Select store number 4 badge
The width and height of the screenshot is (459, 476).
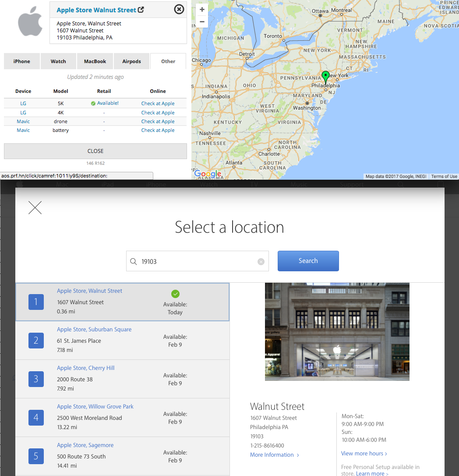36,418
